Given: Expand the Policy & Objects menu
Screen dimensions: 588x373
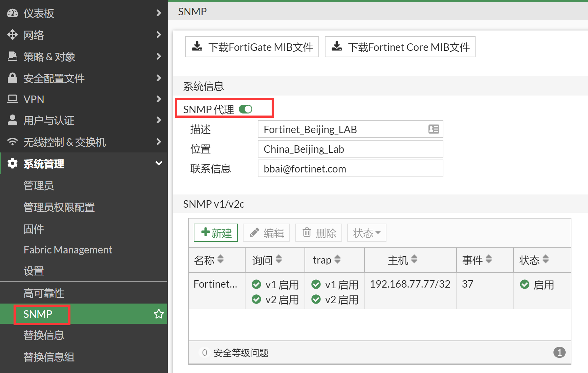Looking at the screenshot, I should (159, 57).
